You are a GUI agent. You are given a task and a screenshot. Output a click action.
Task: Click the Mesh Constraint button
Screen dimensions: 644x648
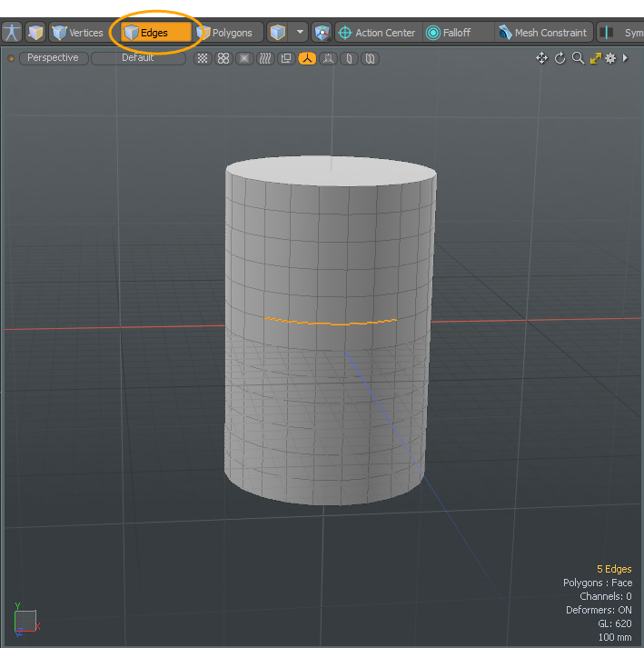click(x=542, y=33)
